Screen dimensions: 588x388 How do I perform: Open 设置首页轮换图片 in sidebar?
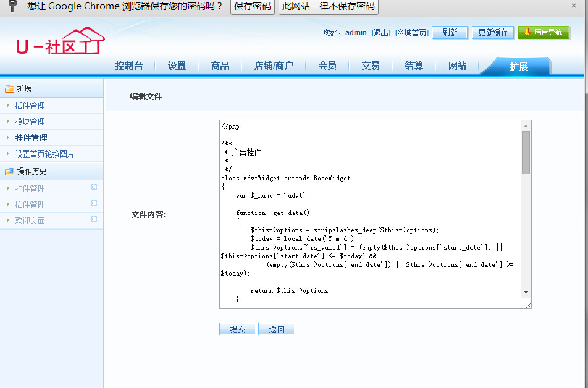tap(44, 154)
